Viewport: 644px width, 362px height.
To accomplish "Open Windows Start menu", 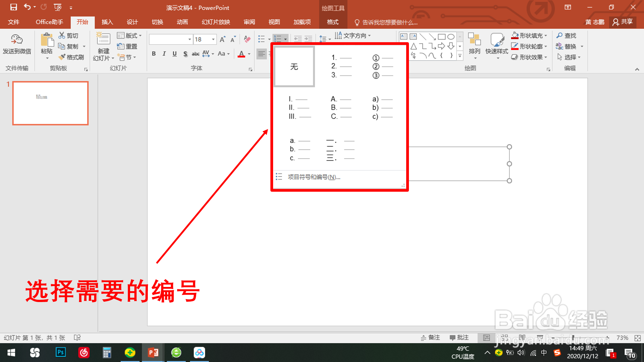I will [x=11, y=352].
